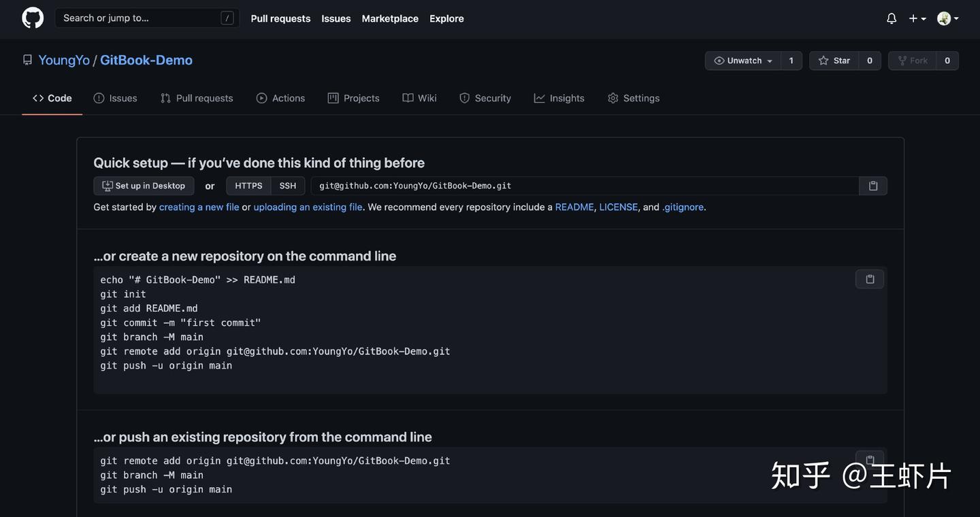Click the repository clone URL field

(x=584, y=186)
